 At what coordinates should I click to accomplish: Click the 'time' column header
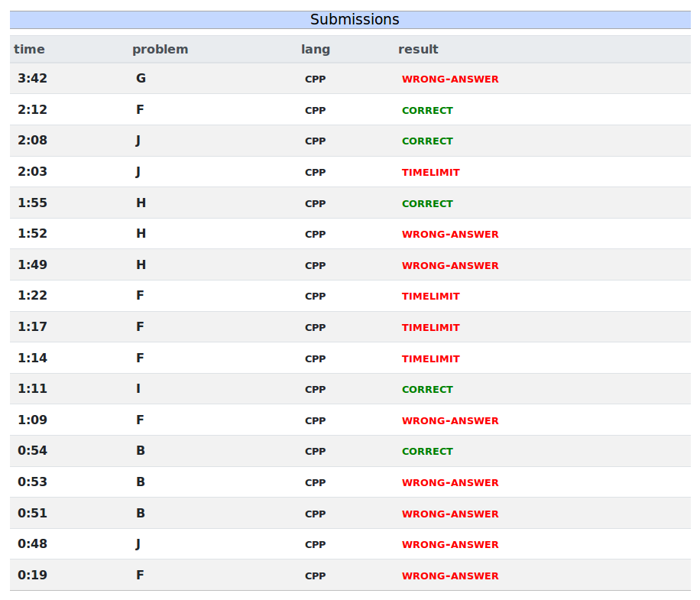coord(29,50)
